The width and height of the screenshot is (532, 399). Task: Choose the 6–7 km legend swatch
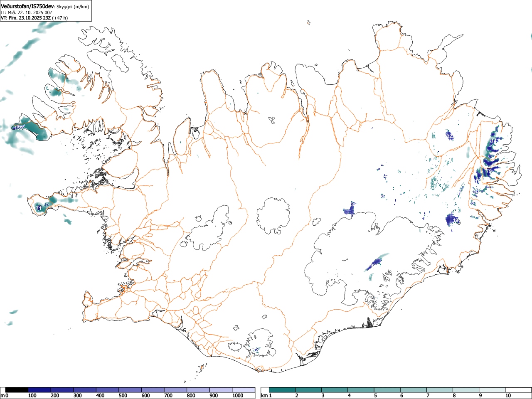coord(414,390)
